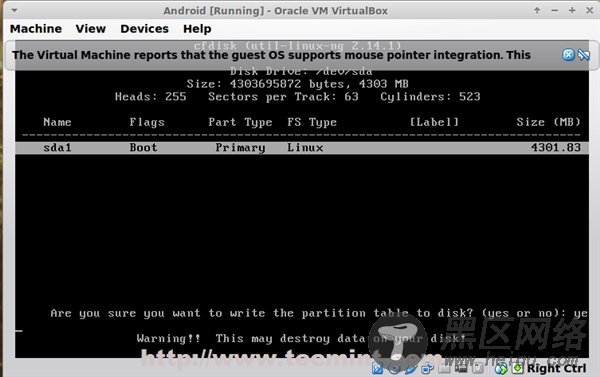Click the 4301.83 size value
Screen dimensions: 600x377
[556, 147]
